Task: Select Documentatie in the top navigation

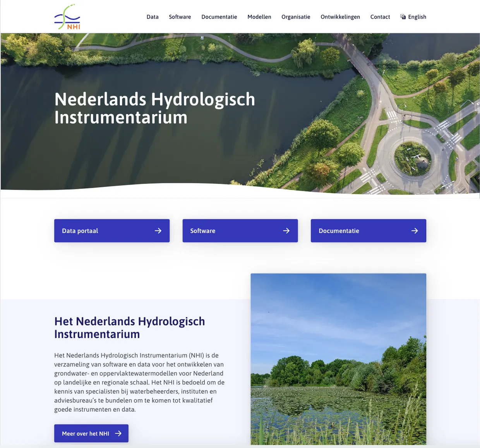Action: pyautogui.click(x=219, y=17)
